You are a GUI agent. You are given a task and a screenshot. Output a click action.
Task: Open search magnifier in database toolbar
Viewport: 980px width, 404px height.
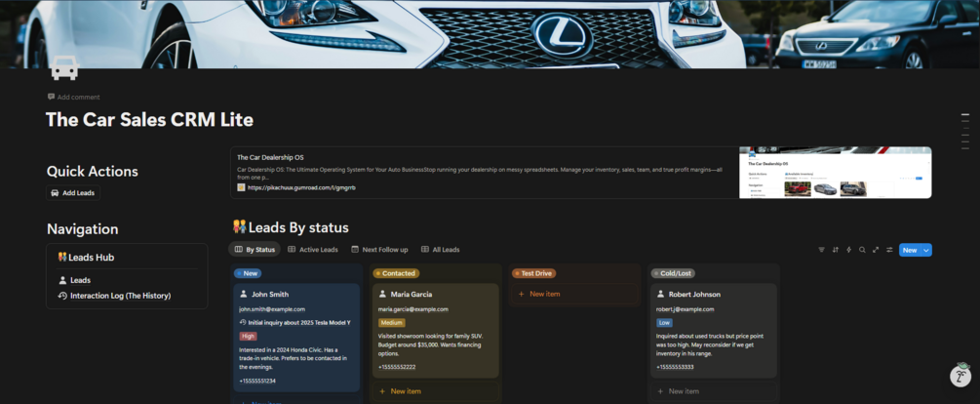pos(862,250)
